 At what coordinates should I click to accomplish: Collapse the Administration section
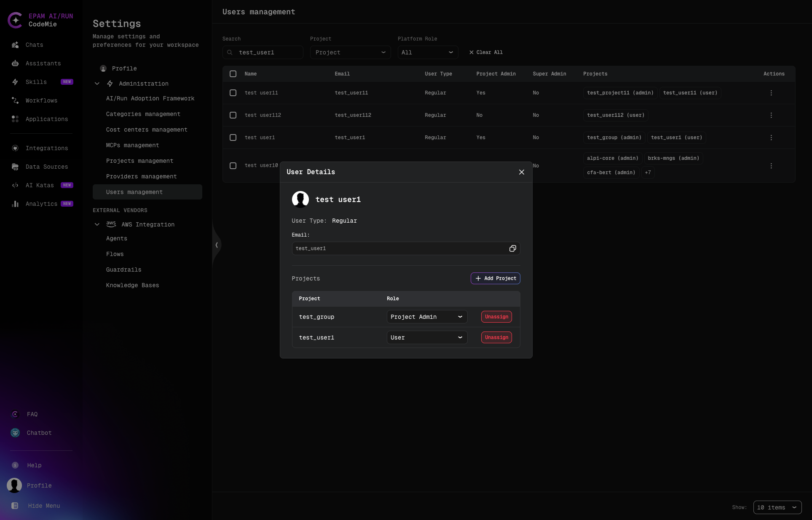(97, 84)
